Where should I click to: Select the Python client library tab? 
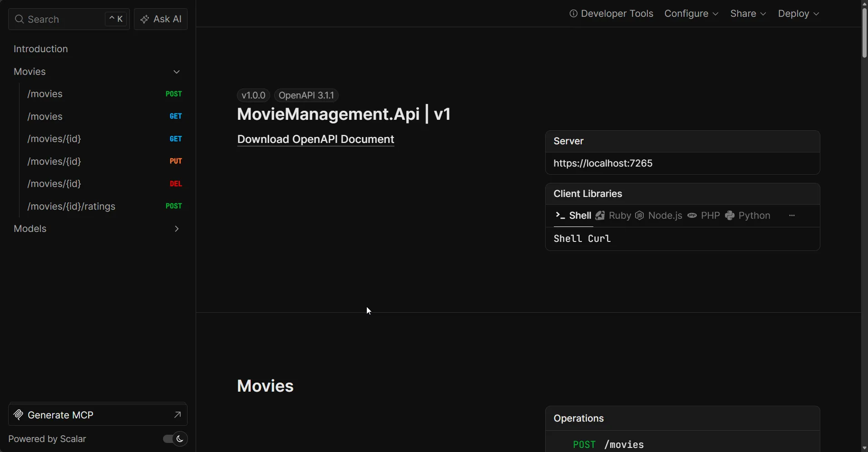click(748, 216)
